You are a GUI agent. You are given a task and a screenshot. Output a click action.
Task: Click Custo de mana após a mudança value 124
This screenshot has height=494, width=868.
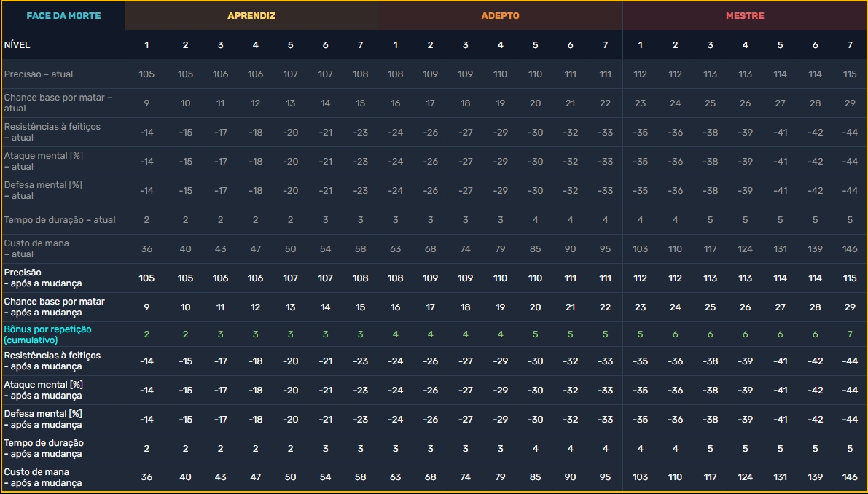click(x=745, y=477)
